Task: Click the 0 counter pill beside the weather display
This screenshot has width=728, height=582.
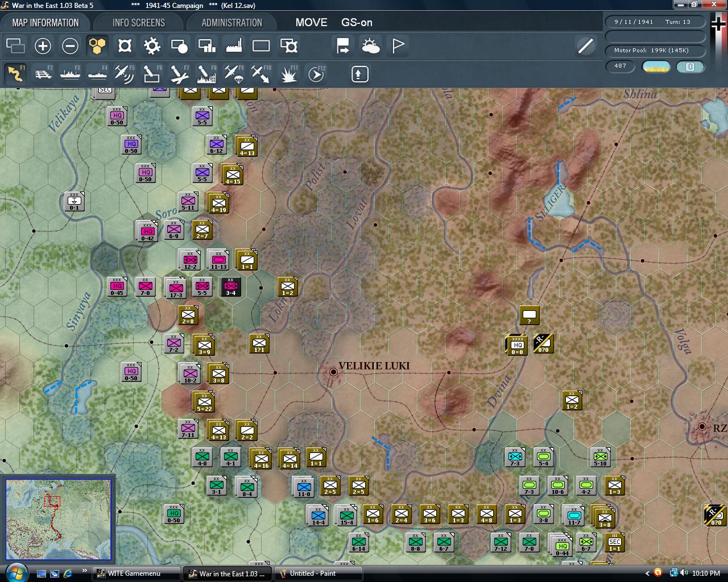Action: pos(690,67)
